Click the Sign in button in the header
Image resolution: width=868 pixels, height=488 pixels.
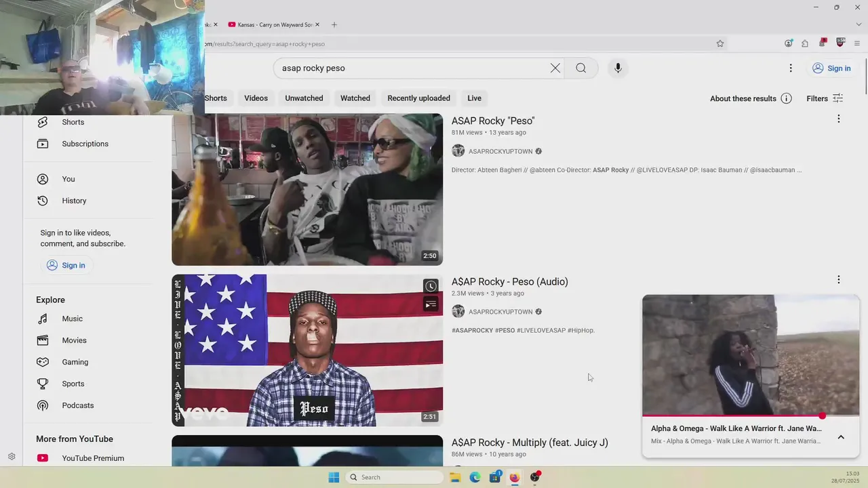click(831, 68)
